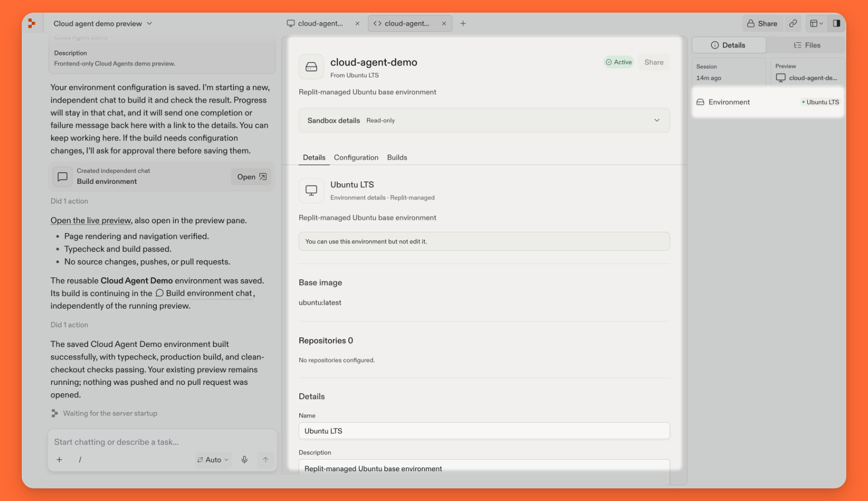Start voice input with microphone icon
The width and height of the screenshot is (868, 501).
[x=245, y=460]
